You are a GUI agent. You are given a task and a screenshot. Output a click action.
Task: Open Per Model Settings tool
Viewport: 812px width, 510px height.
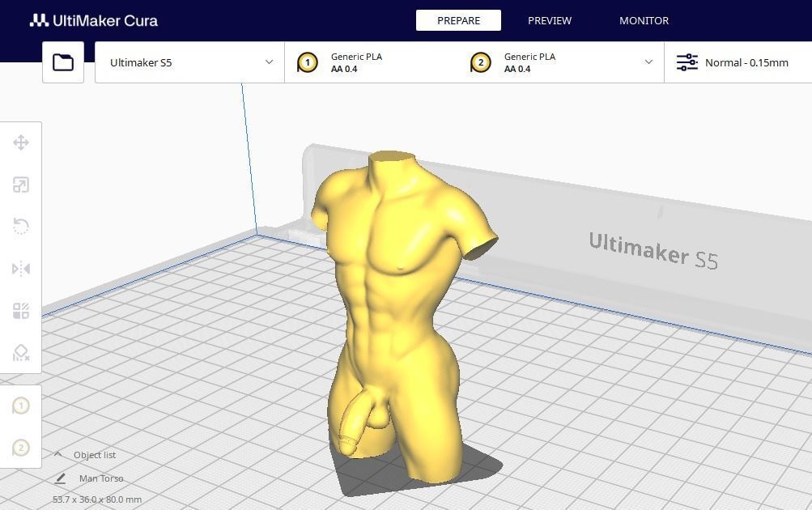pyautogui.click(x=21, y=311)
